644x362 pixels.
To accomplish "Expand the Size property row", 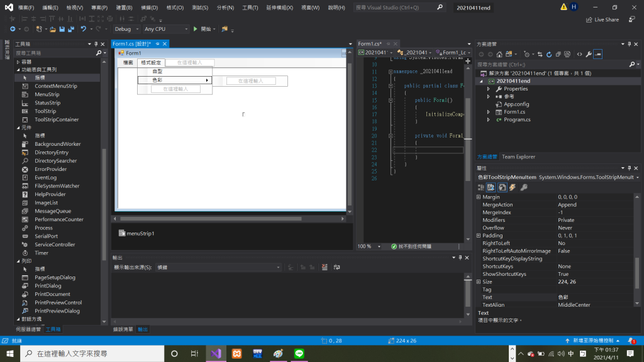I will click(x=479, y=282).
